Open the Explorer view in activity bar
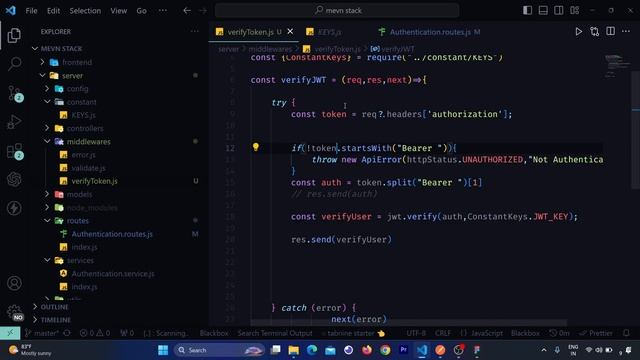 14,36
